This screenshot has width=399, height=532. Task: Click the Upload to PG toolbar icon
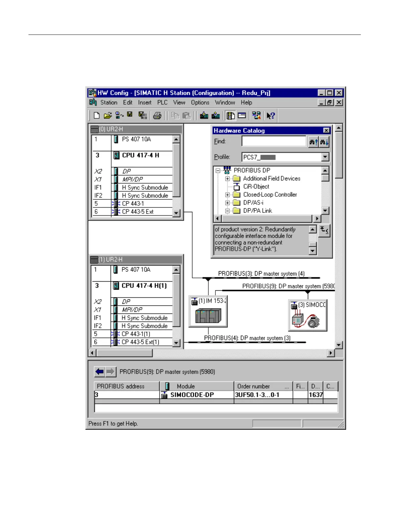216,116
